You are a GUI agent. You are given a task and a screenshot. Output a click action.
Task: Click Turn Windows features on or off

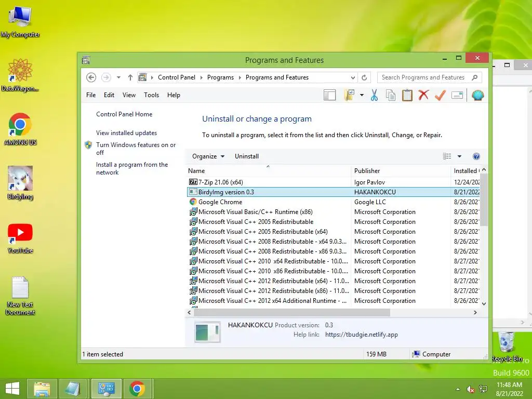click(x=136, y=149)
